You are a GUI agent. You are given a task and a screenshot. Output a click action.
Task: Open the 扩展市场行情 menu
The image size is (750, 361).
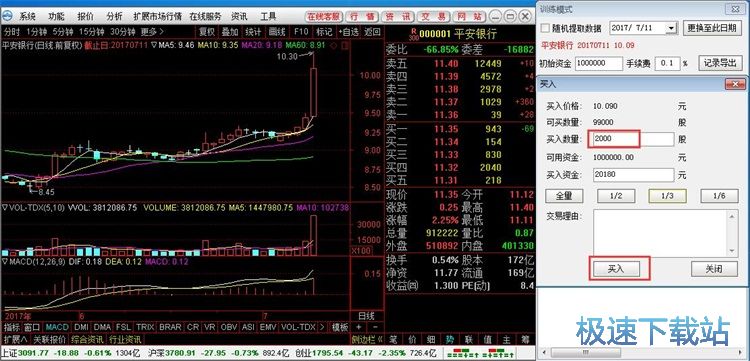click(157, 16)
